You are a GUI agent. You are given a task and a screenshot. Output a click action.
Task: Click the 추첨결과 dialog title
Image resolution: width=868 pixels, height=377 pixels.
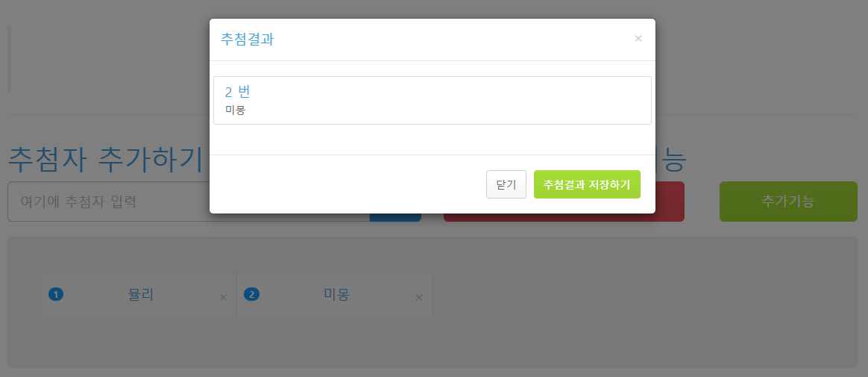pos(247,40)
